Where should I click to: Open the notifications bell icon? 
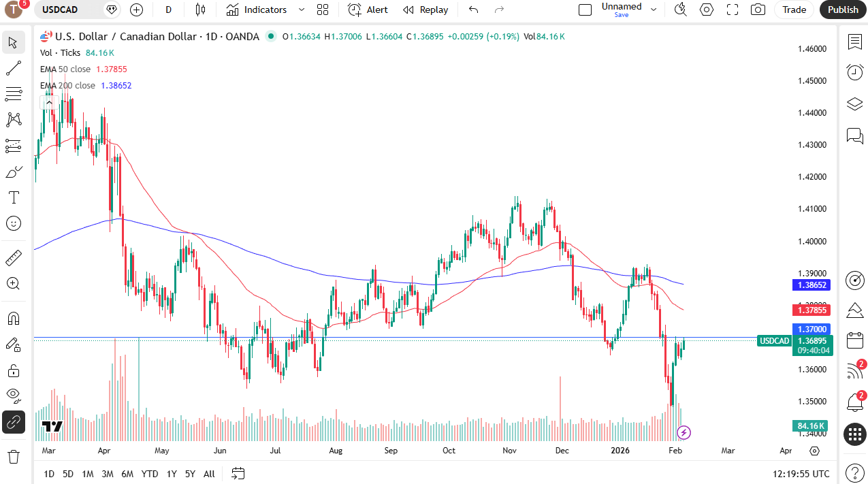(855, 402)
